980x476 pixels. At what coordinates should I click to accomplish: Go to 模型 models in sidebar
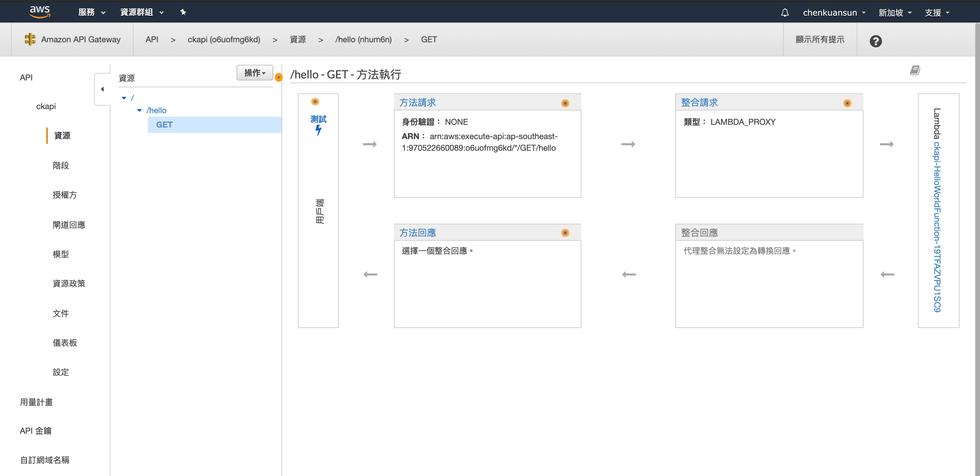pyautogui.click(x=61, y=254)
